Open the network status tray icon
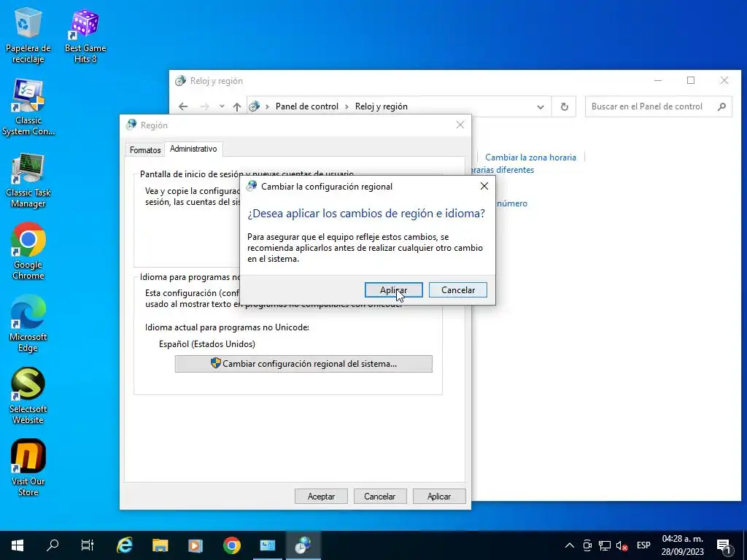The height and width of the screenshot is (560, 747). pos(605,545)
